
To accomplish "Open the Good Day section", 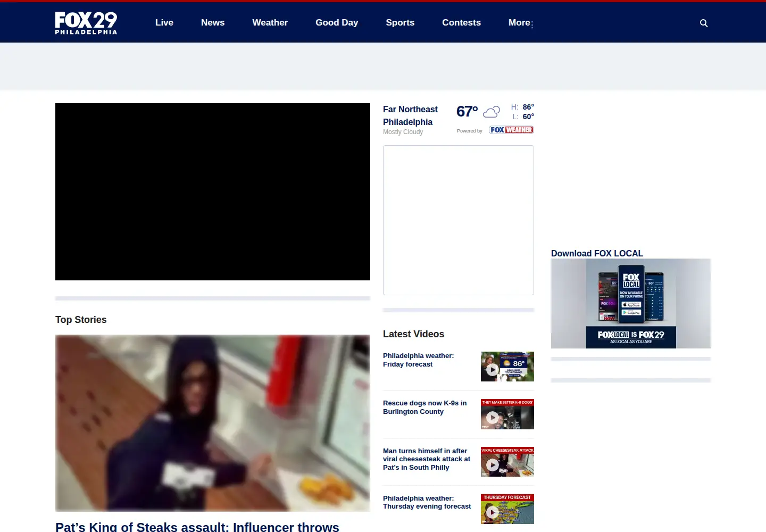I will 337,23.
